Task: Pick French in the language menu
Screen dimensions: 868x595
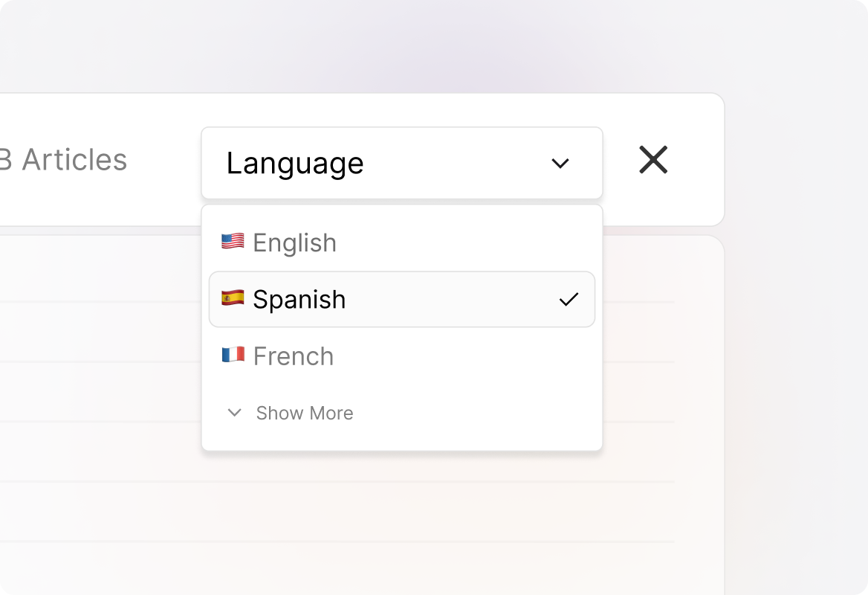Action: tap(401, 356)
